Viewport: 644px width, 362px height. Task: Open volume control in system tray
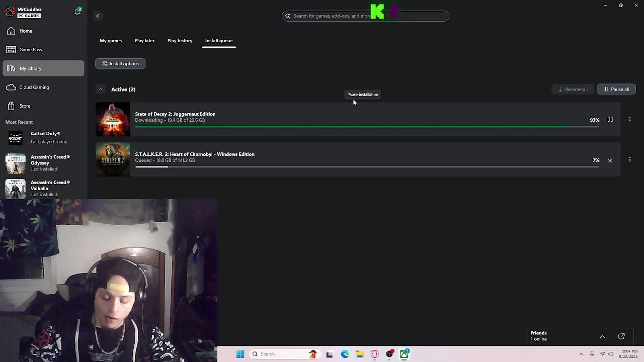click(611, 354)
